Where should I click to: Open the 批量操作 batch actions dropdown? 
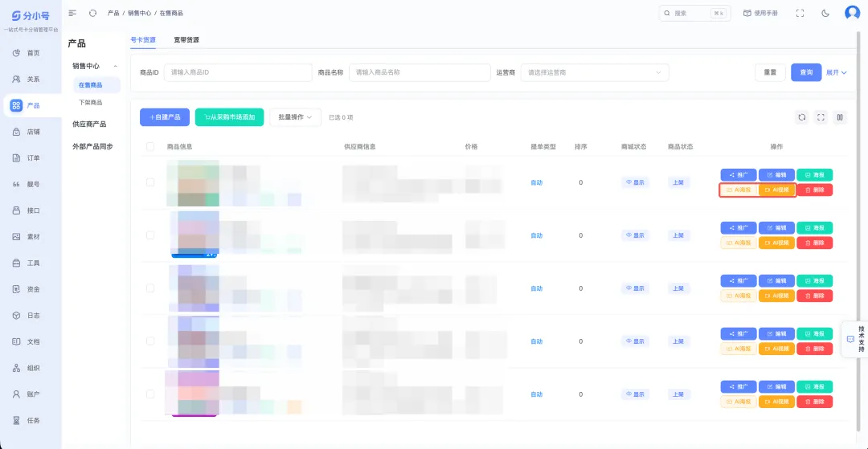(x=295, y=117)
